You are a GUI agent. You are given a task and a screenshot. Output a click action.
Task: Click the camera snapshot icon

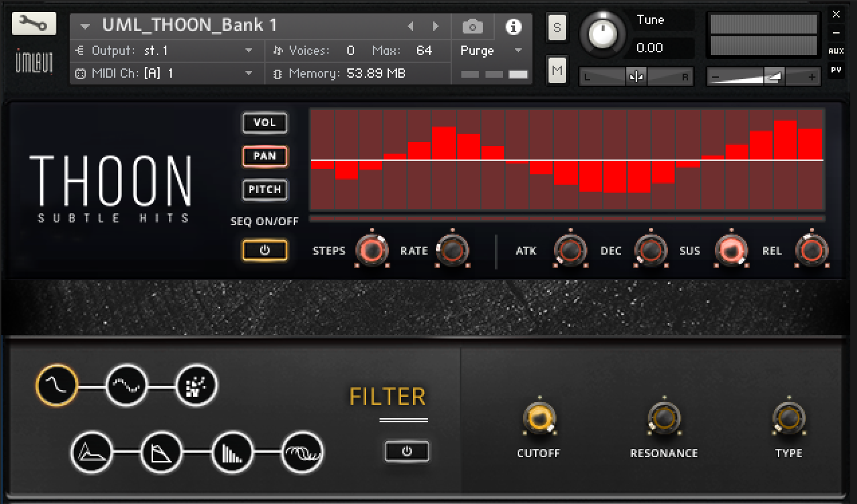pos(473,26)
